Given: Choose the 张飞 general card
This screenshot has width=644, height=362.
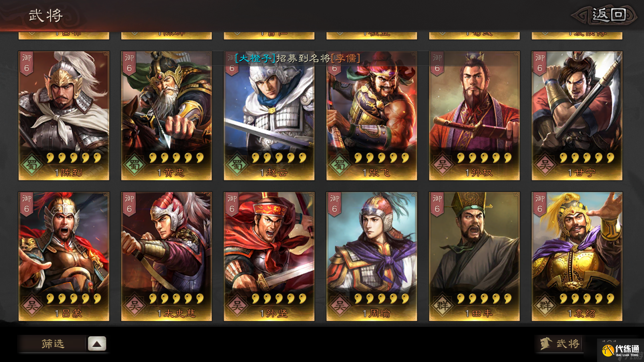Looking at the screenshot, I should (x=372, y=116).
